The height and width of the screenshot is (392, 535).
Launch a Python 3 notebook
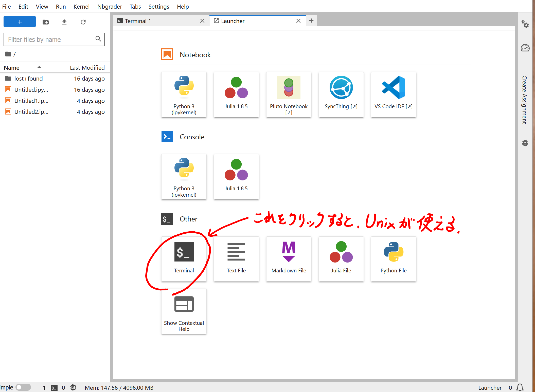click(184, 94)
